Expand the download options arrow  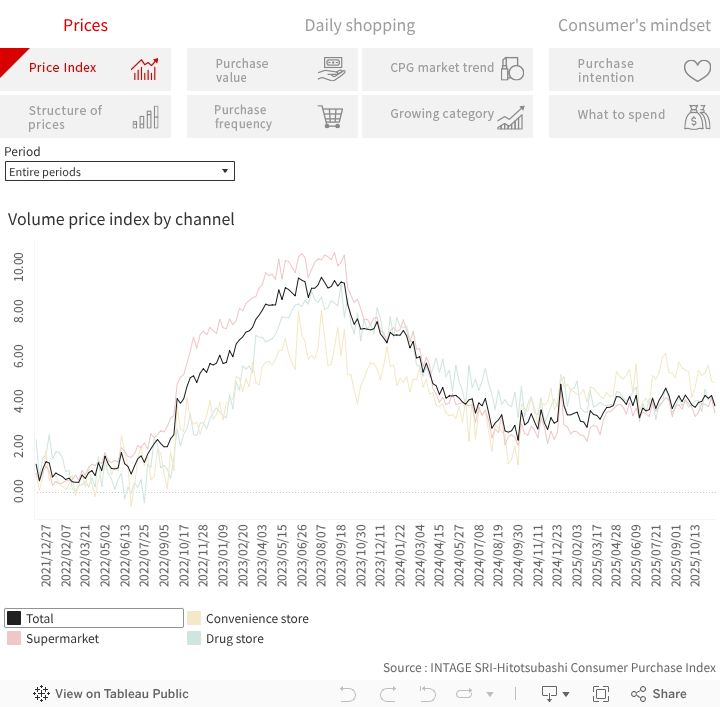566,694
